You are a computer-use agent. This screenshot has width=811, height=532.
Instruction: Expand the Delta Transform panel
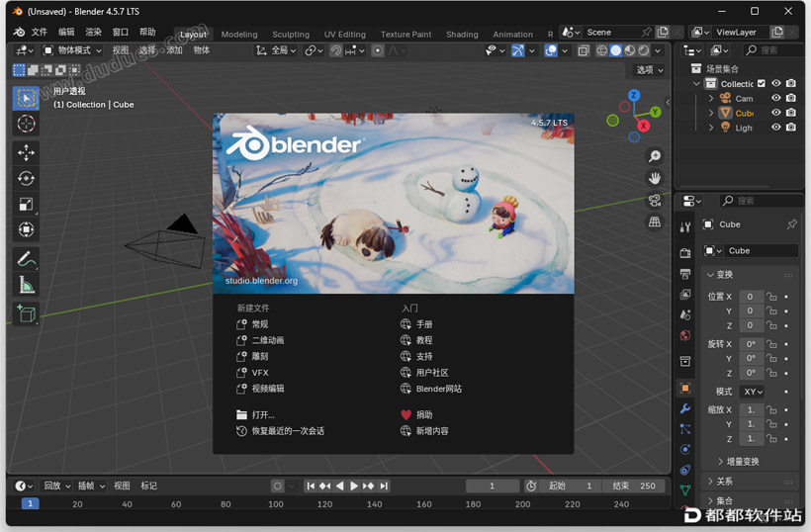coord(739,461)
